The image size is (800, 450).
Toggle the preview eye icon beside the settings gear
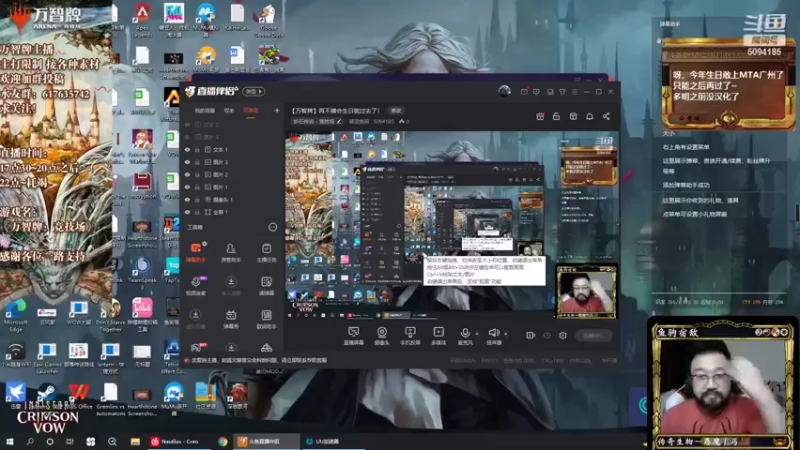(547, 335)
